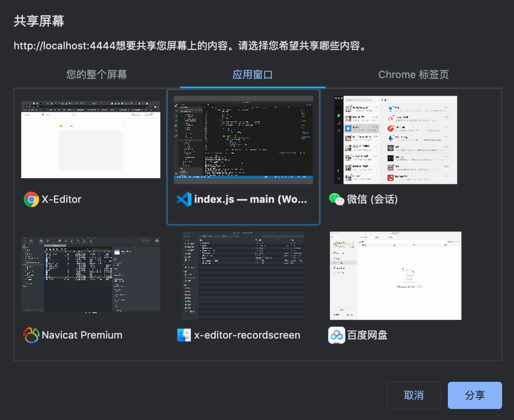Open the Chrome 标签页 tab
Screen dimensions: 514x420
coord(414,74)
